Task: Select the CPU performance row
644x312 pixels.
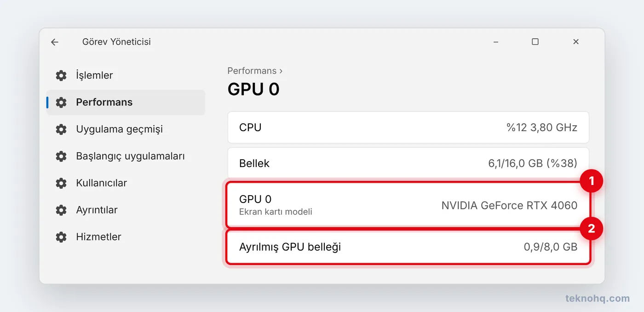Action: click(x=408, y=127)
